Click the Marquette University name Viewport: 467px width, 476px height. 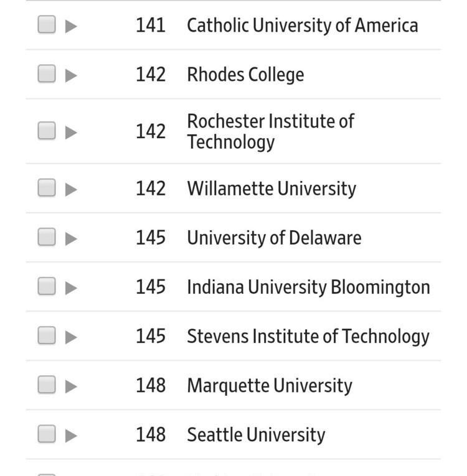pos(269,385)
